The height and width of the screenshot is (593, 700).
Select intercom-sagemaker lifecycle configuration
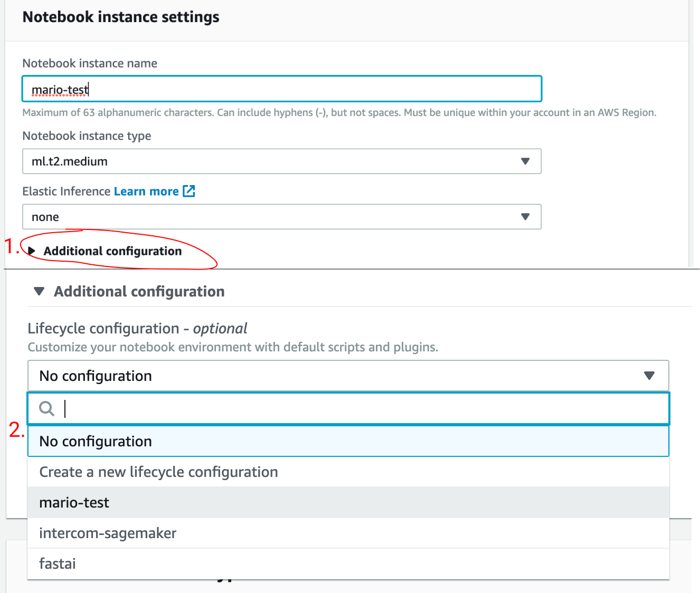(x=108, y=533)
